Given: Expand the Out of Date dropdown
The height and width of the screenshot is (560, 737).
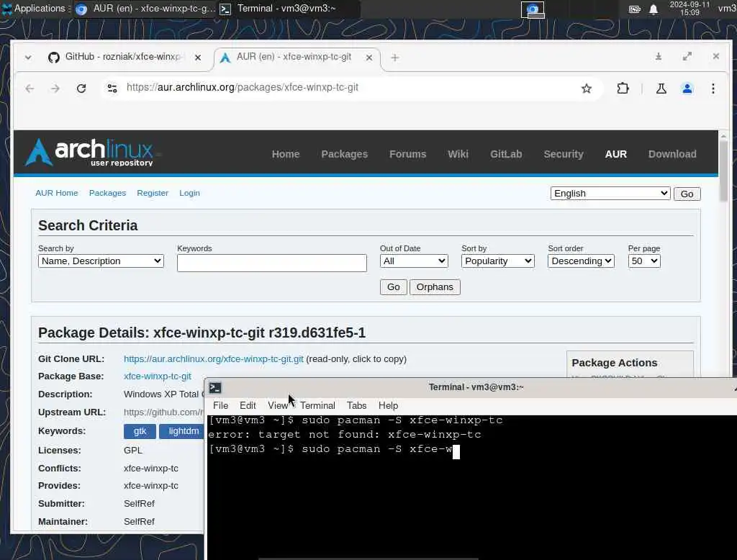Looking at the screenshot, I should 414,261.
